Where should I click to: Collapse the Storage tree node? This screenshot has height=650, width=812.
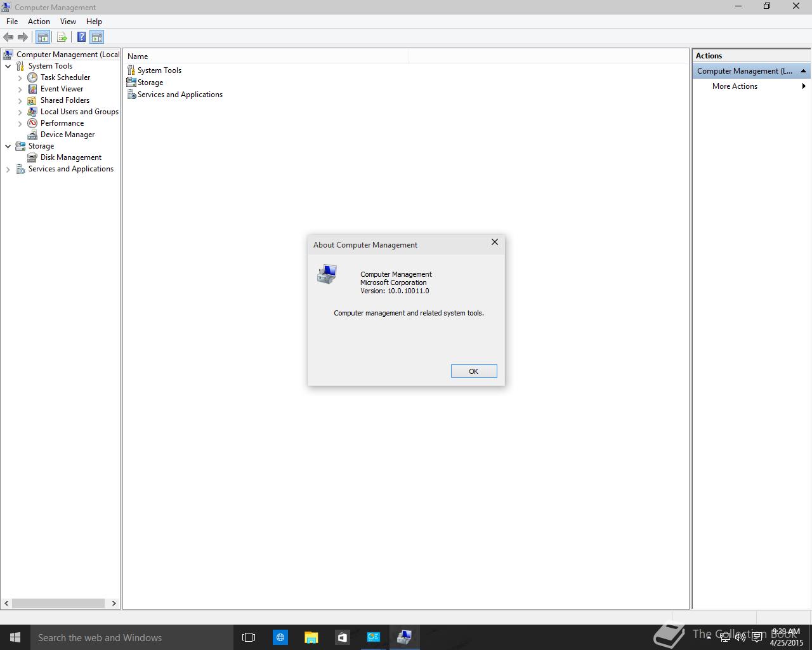pyautogui.click(x=8, y=146)
